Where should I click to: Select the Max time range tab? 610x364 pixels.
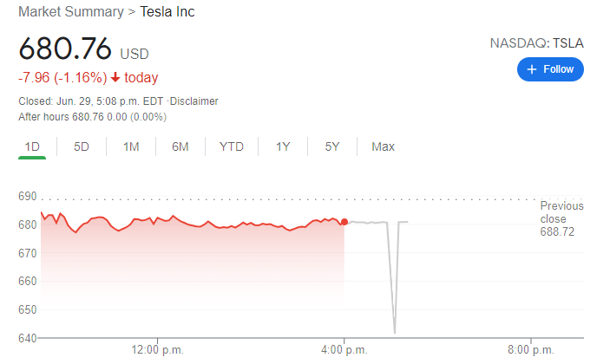tap(383, 146)
